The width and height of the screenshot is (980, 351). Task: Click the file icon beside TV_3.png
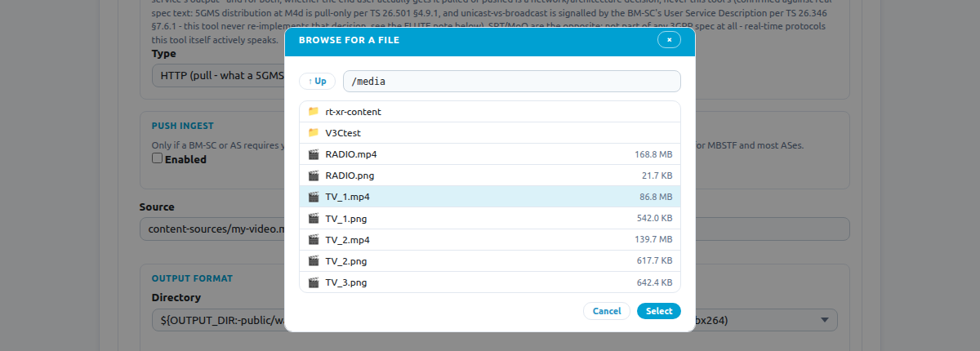point(313,282)
